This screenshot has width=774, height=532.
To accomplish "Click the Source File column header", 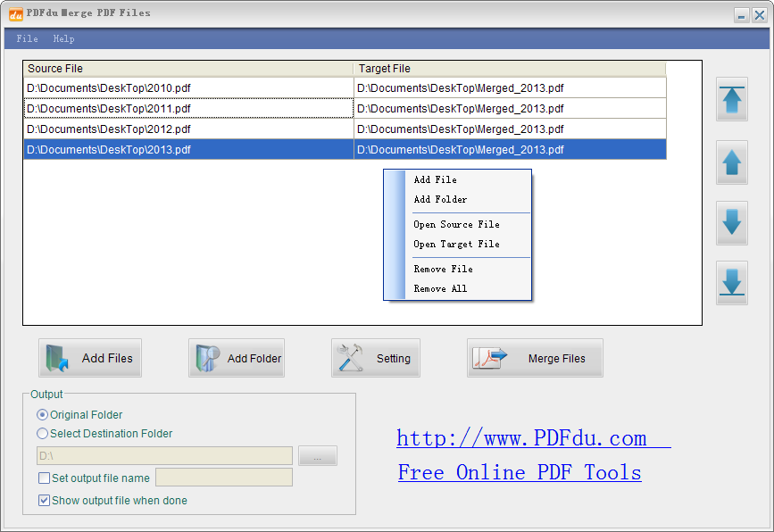I will point(188,69).
